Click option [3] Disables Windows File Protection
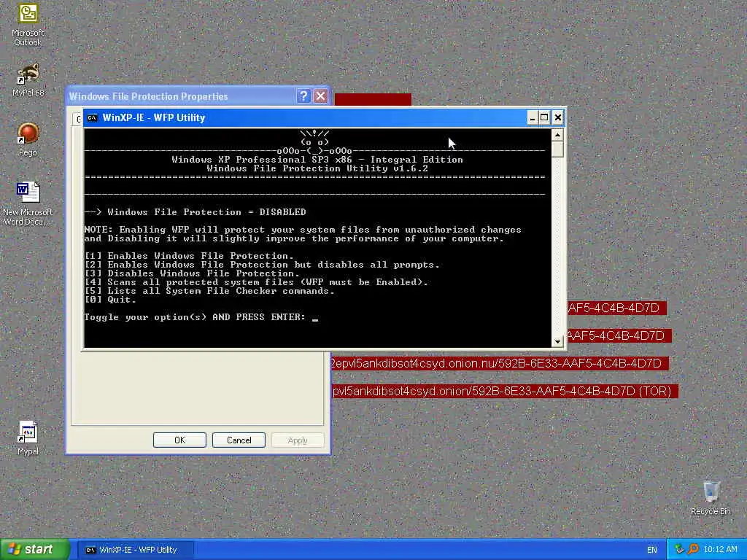The width and height of the screenshot is (747, 560). 192,273
